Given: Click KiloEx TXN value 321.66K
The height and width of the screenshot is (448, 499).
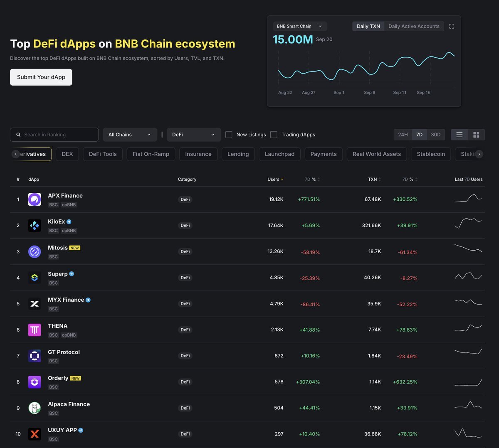Looking at the screenshot, I should tap(371, 226).
